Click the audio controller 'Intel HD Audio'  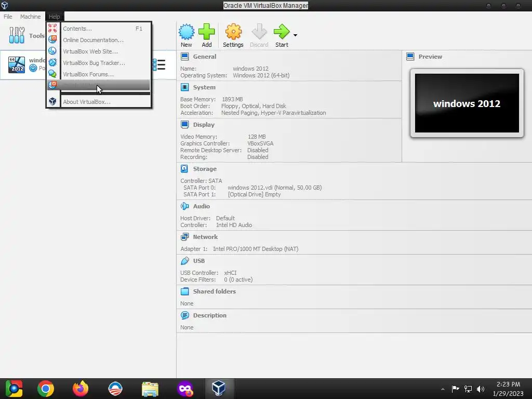[x=234, y=225]
